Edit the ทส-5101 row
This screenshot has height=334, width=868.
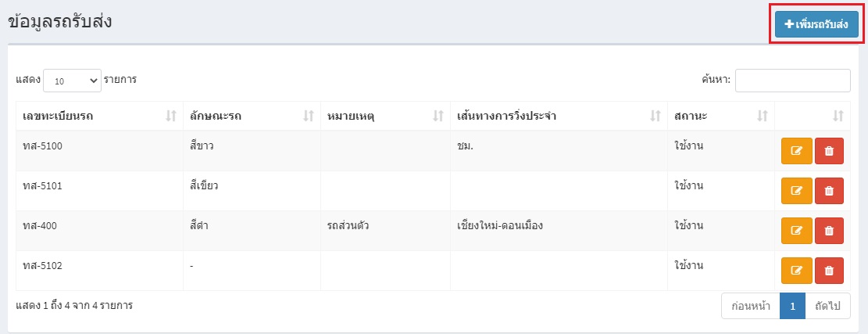[797, 191]
